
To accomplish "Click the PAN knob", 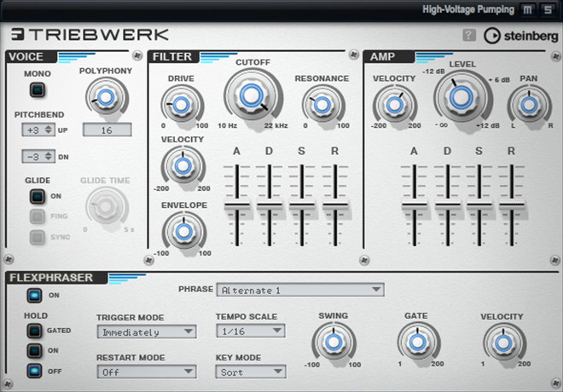I will pos(529,105).
